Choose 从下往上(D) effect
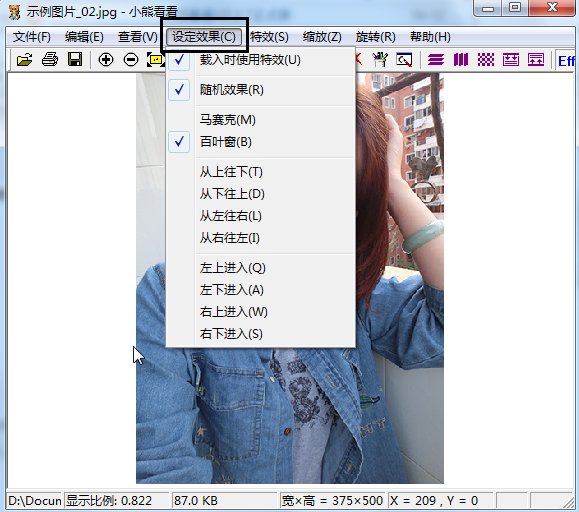The image size is (579, 512). [260, 194]
